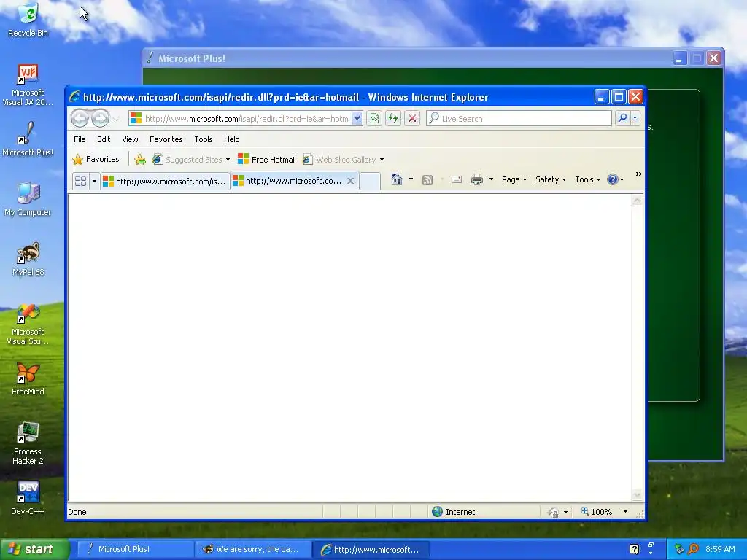Expand the Home icon dropdown arrow
This screenshot has width=747, height=560.
pyautogui.click(x=411, y=179)
